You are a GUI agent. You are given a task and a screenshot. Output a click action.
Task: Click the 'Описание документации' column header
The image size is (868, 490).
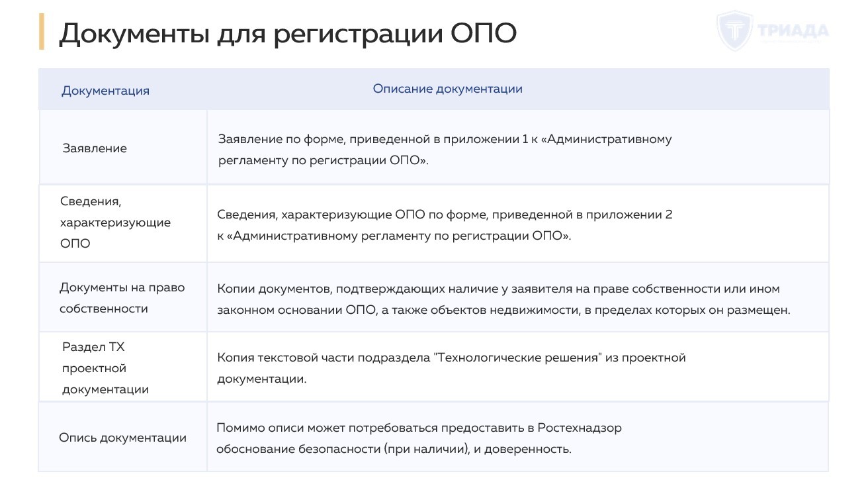447,89
